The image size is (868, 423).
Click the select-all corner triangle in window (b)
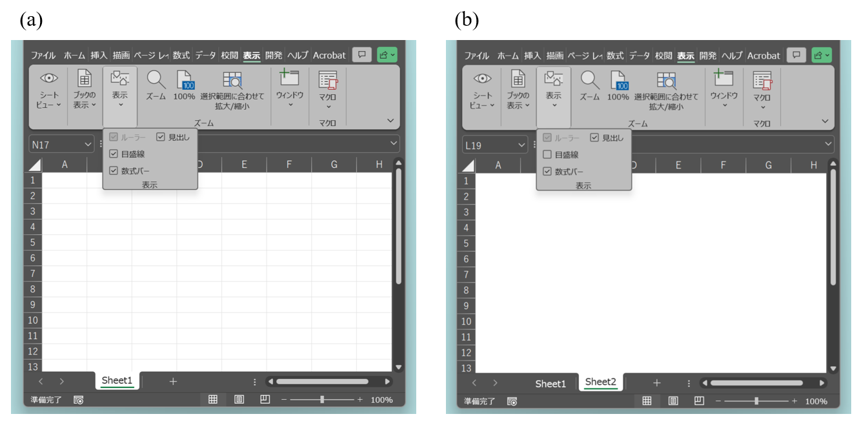469,166
